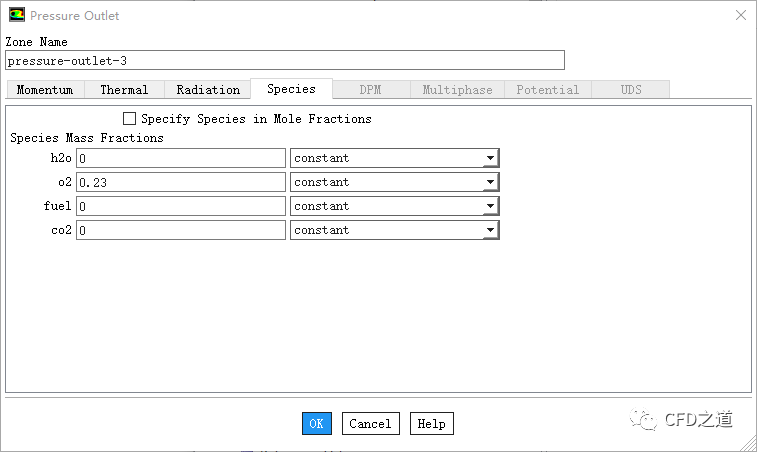Click the disabled UDS tab
Image resolution: width=757 pixels, height=452 pixels.
[x=631, y=90]
